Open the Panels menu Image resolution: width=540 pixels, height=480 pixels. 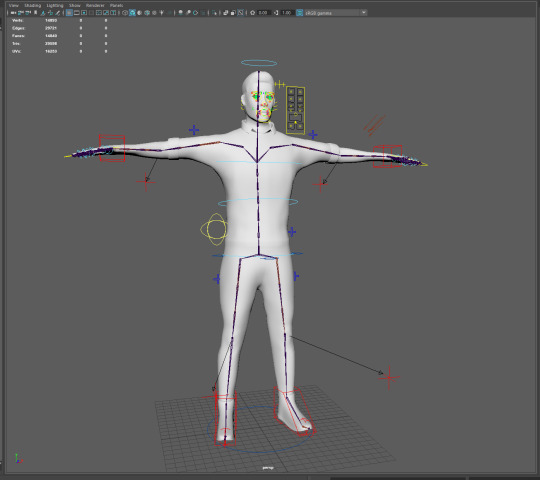click(x=116, y=6)
